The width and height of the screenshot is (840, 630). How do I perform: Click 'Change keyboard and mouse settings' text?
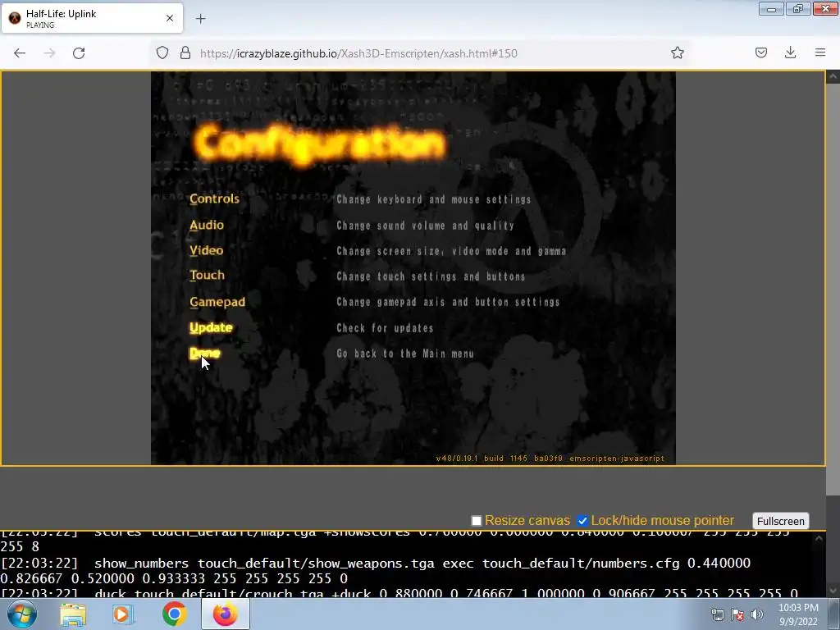pos(433,199)
